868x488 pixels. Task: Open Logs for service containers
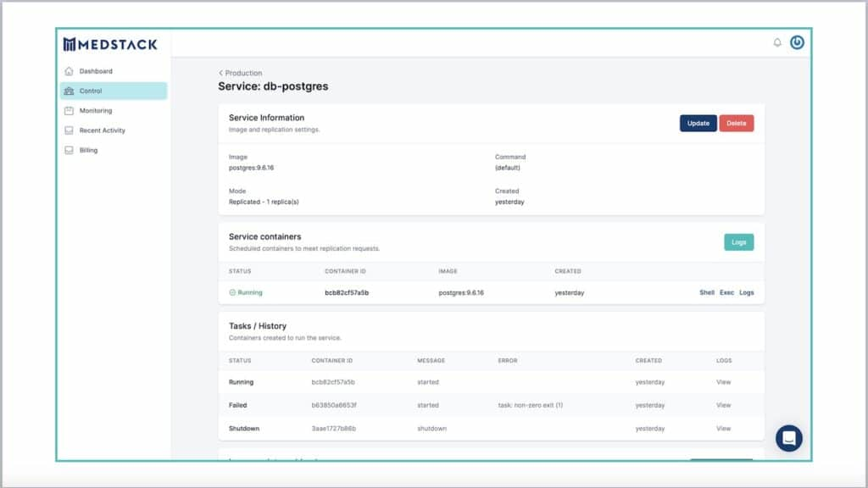tap(739, 242)
